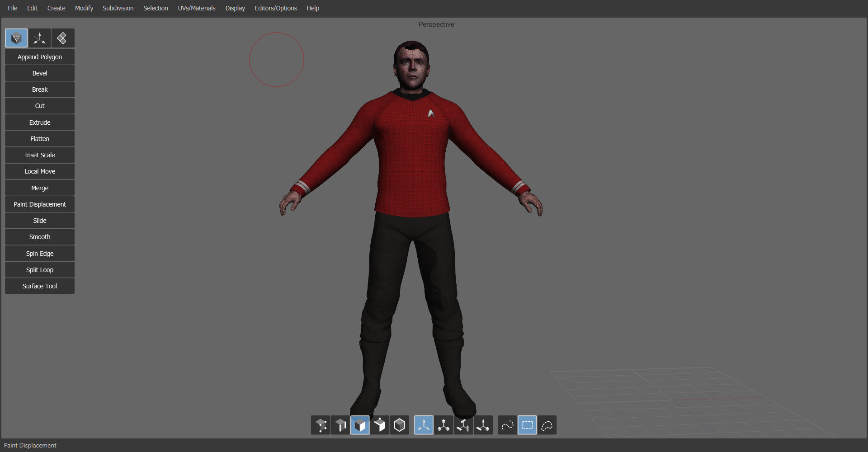Toggle the UV tiles panel icon top-left

point(63,38)
